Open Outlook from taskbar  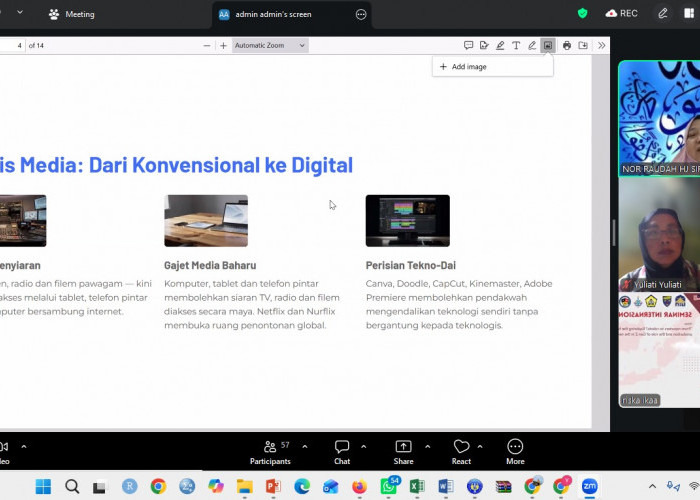pos(331,486)
